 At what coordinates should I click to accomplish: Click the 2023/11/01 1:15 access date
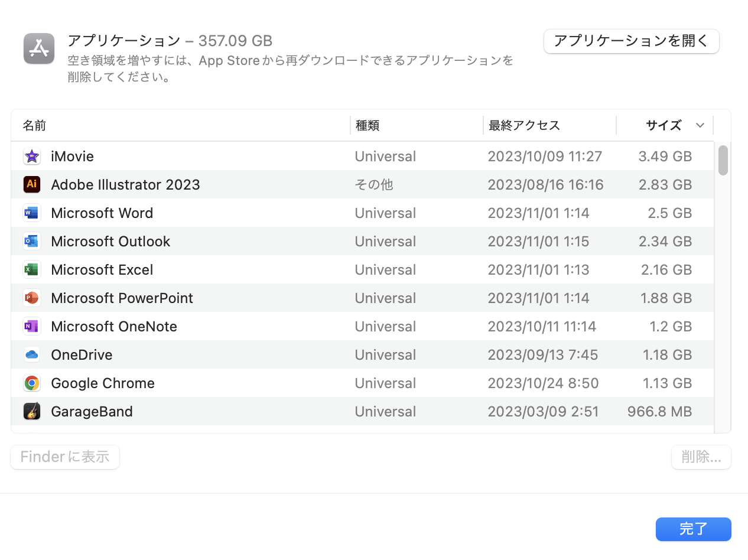tap(538, 242)
